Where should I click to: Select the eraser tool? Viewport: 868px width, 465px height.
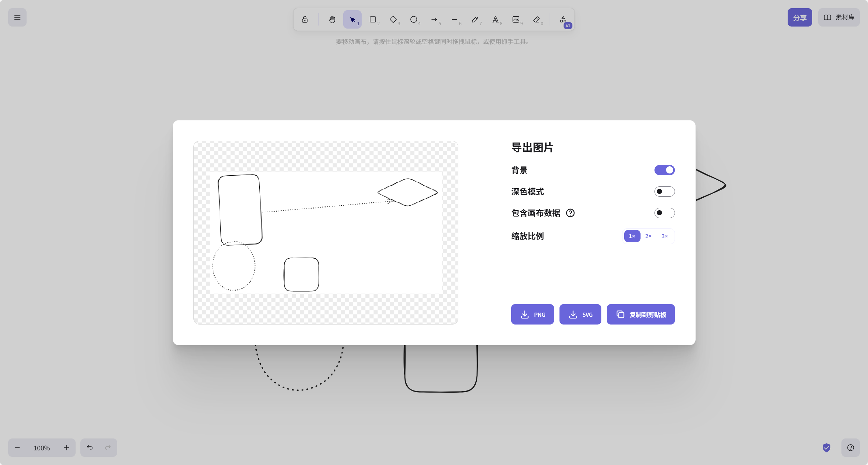pos(536,19)
